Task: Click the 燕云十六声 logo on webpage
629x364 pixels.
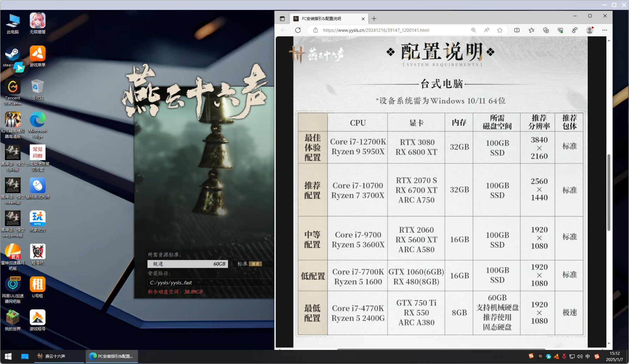Action: tap(316, 54)
